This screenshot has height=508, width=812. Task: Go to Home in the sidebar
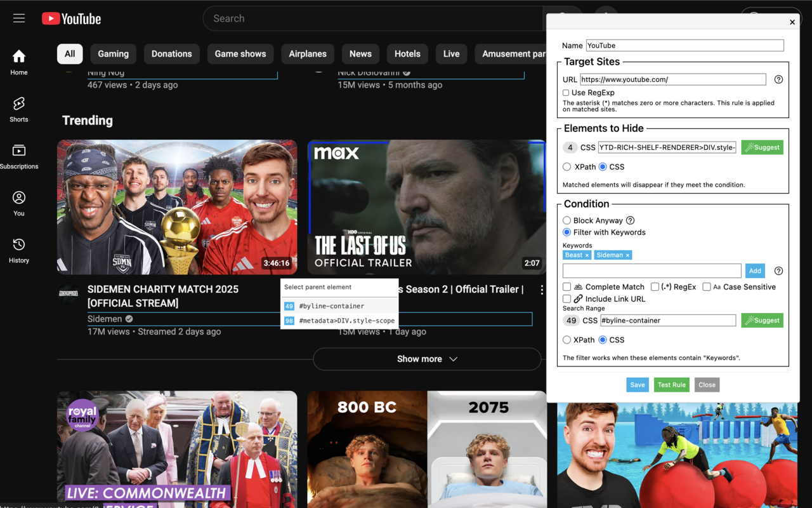coord(19,62)
